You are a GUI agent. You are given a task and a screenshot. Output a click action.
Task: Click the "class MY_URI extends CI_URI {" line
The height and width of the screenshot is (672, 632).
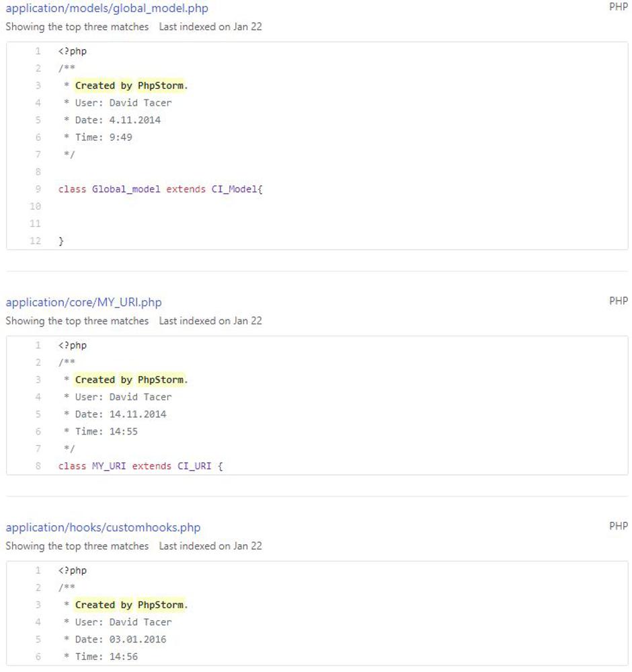(140, 465)
